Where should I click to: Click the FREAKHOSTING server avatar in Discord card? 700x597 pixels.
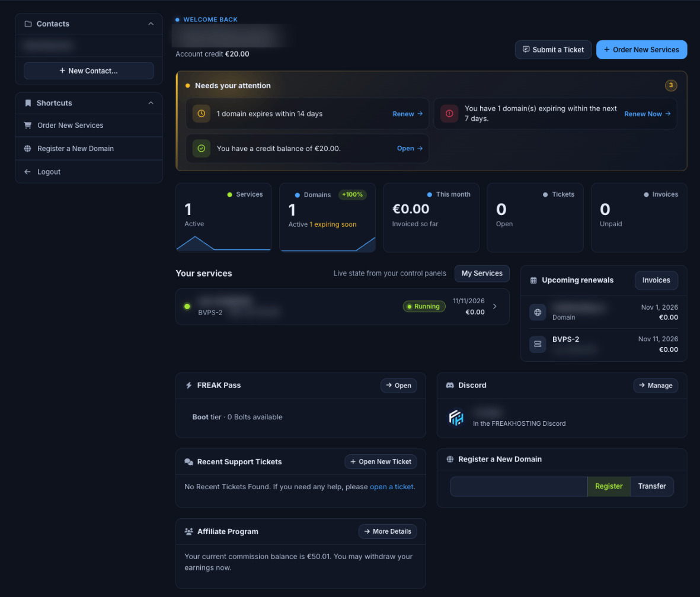(456, 418)
